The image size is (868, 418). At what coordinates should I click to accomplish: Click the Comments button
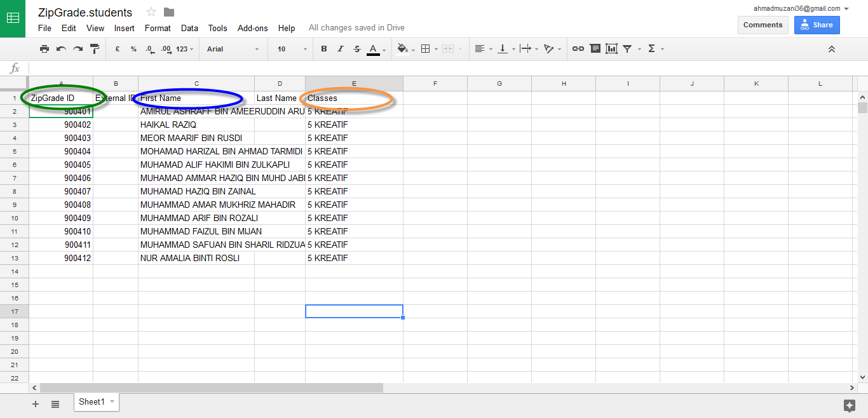tap(763, 25)
